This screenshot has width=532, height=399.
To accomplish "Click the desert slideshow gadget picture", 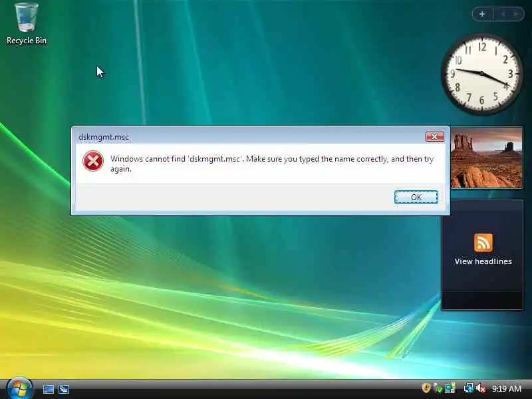I will pos(487,158).
